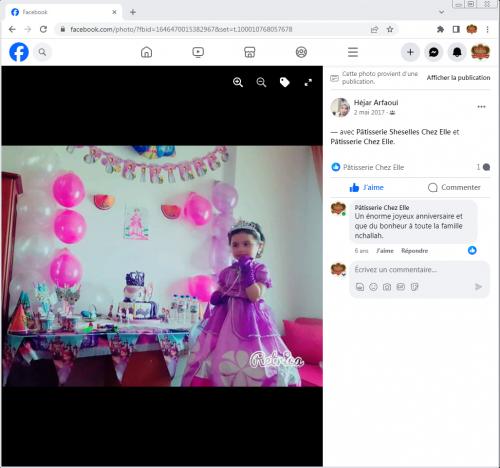Close the Facebook tab

click(114, 12)
